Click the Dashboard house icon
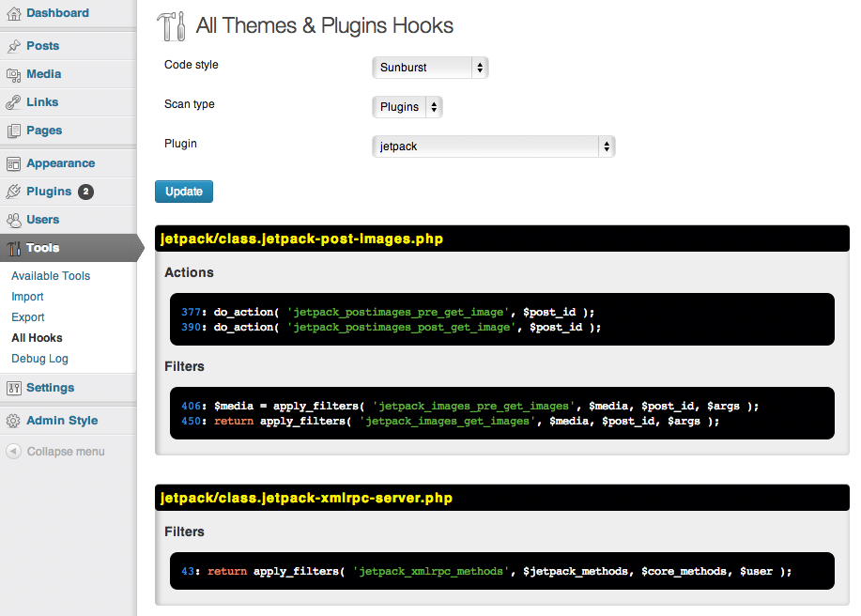Screen dimensions: 861x616 [x=14, y=14]
